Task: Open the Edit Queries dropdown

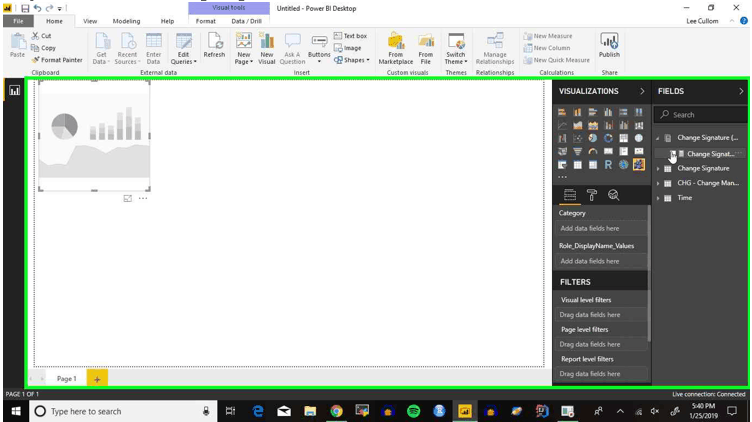Action: pos(183,49)
